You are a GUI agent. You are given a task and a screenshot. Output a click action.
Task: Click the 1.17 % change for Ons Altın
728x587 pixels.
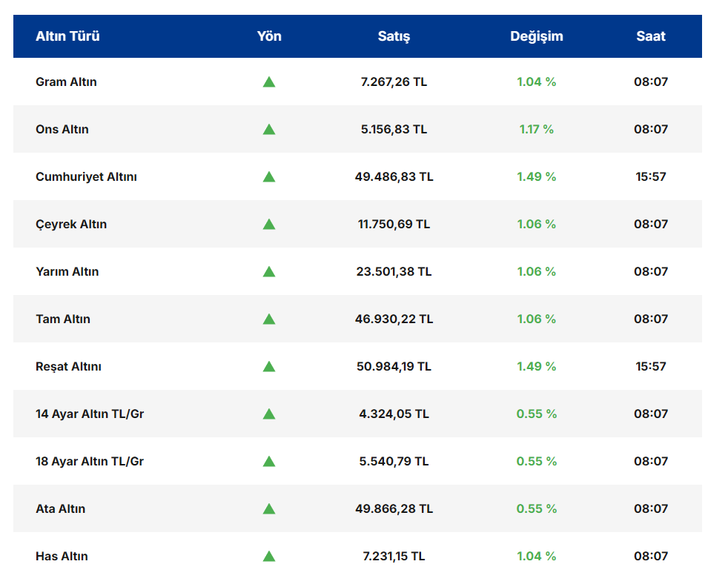[x=536, y=129]
